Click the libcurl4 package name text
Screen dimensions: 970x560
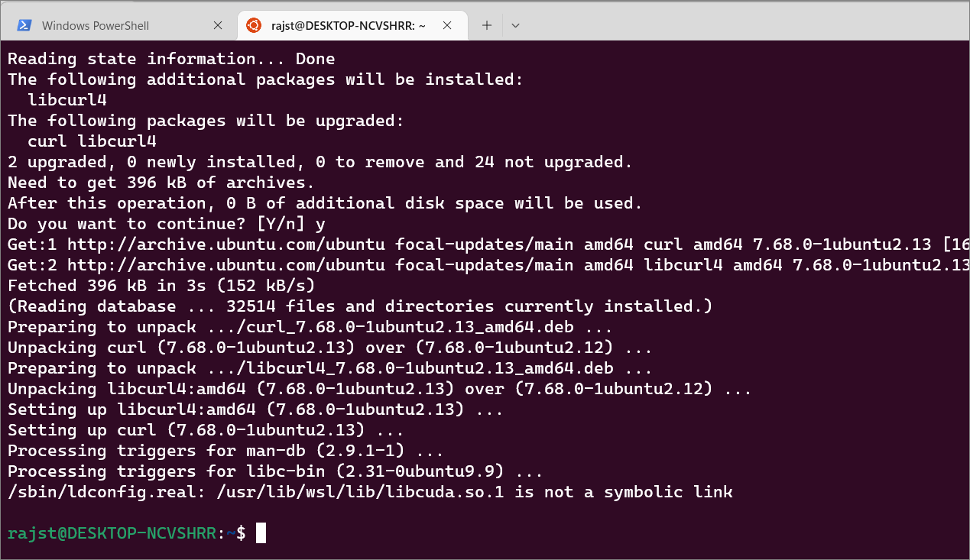click(67, 99)
